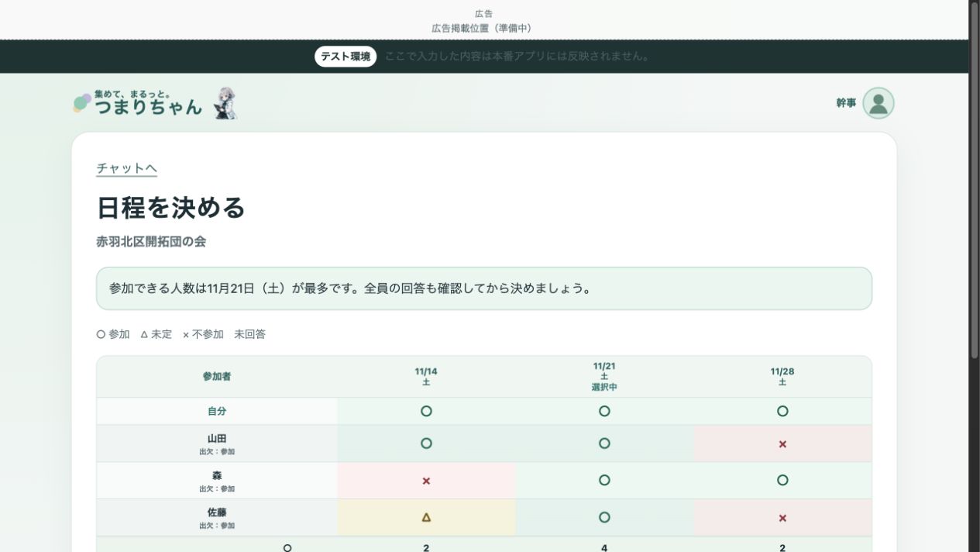
Task: Click the つまりちゃん logo
Action: (x=137, y=103)
